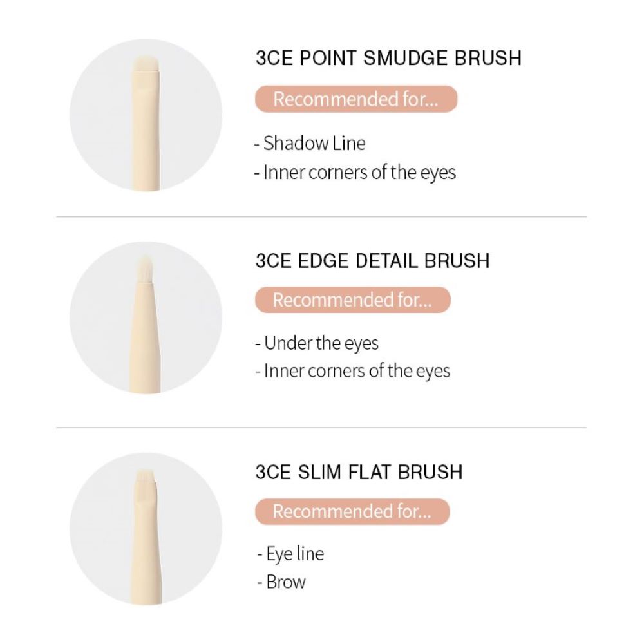The height and width of the screenshot is (644, 644).
Task: Click the pointed tip of the Edge Detail brush
Action: pyautogui.click(x=144, y=268)
